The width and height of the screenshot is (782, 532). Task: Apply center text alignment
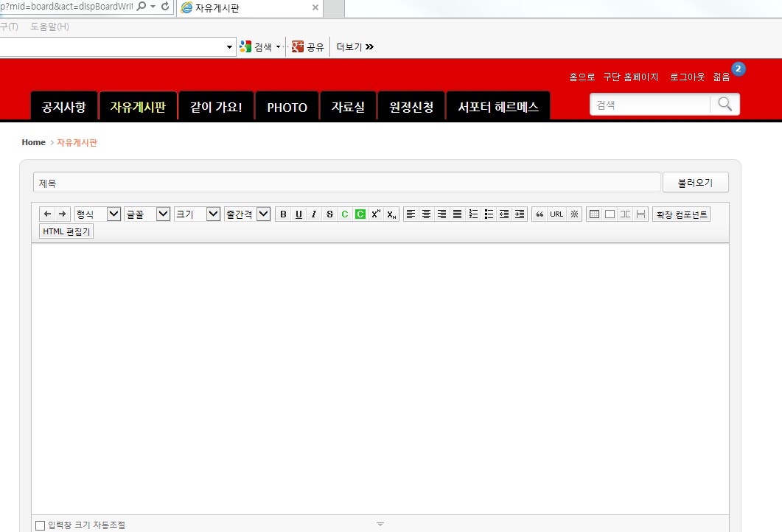(426, 214)
